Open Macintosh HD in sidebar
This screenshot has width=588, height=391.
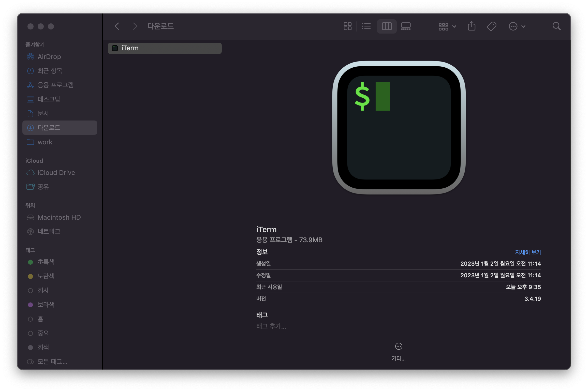tap(60, 217)
